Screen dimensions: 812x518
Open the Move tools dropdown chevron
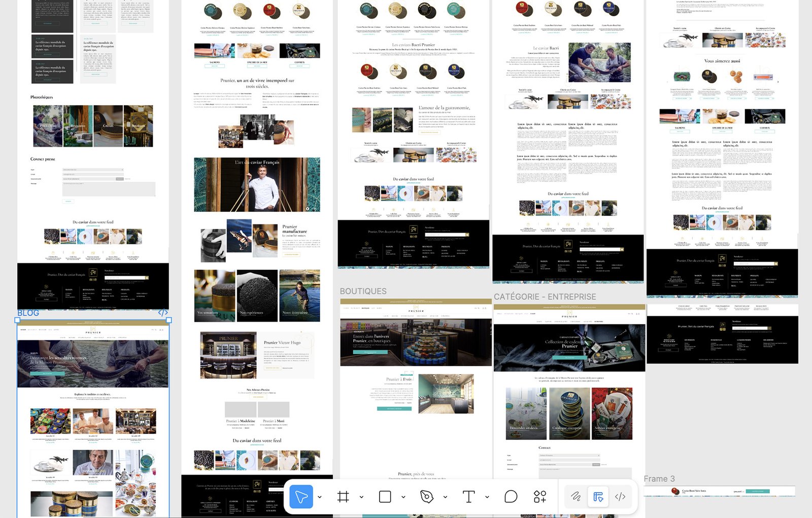tap(320, 497)
